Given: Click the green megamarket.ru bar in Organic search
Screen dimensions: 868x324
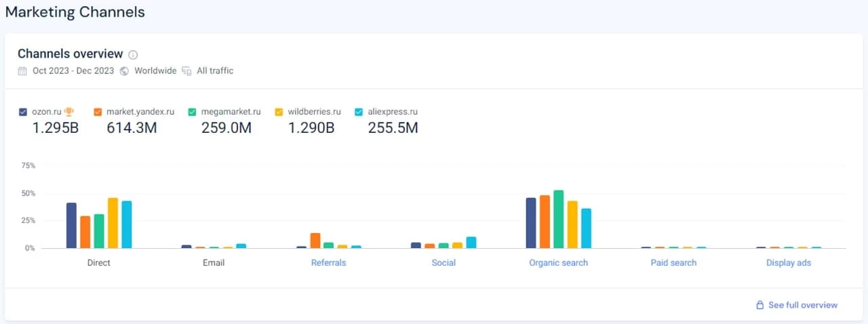Looking at the screenshot, I should [x=558, y=220].
